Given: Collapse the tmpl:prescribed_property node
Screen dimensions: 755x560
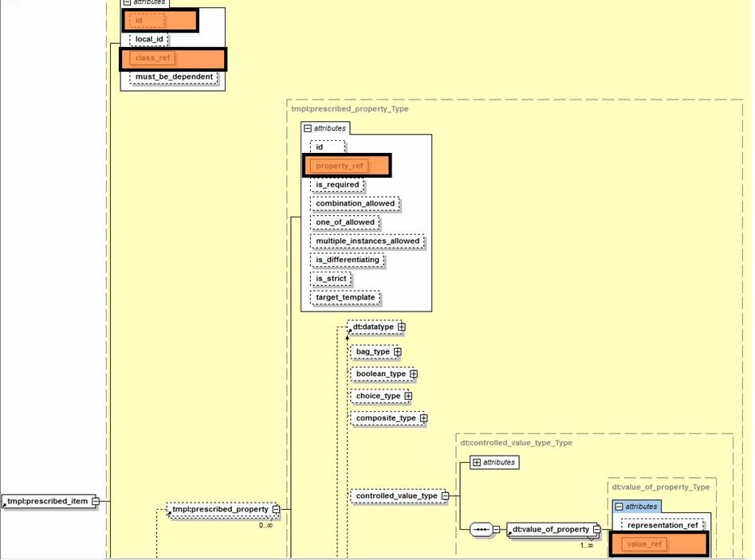Looking at the screenshot, I should [x=276, y=509].
